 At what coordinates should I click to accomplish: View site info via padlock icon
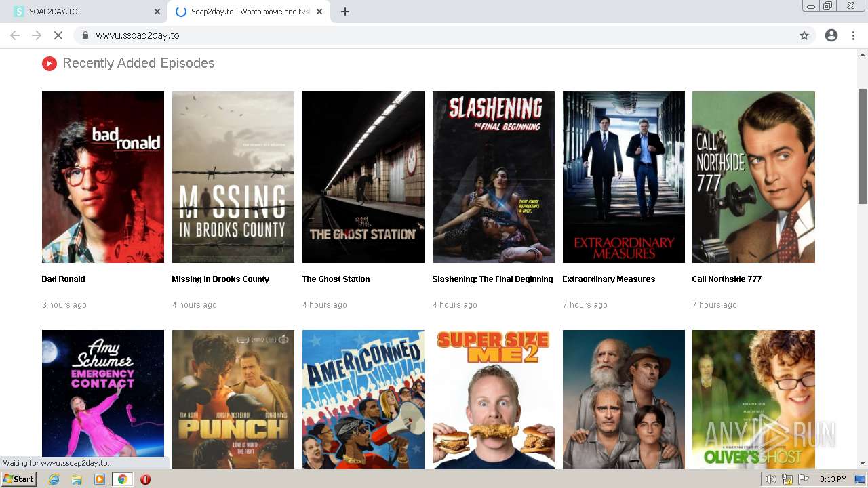tap(85, 35)
